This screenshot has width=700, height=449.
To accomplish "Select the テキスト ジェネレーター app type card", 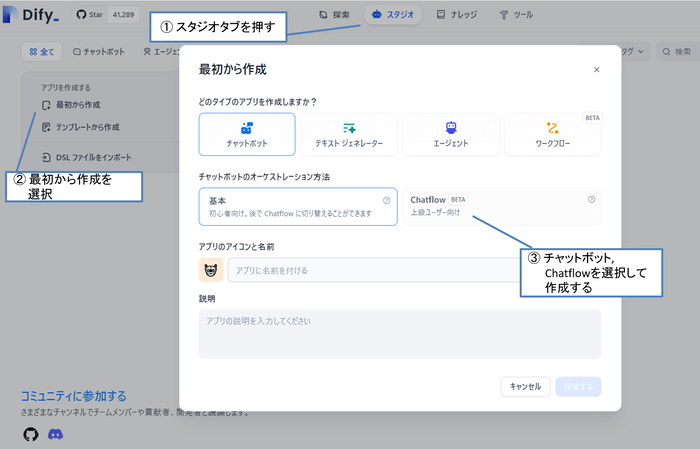I will 349,134.
